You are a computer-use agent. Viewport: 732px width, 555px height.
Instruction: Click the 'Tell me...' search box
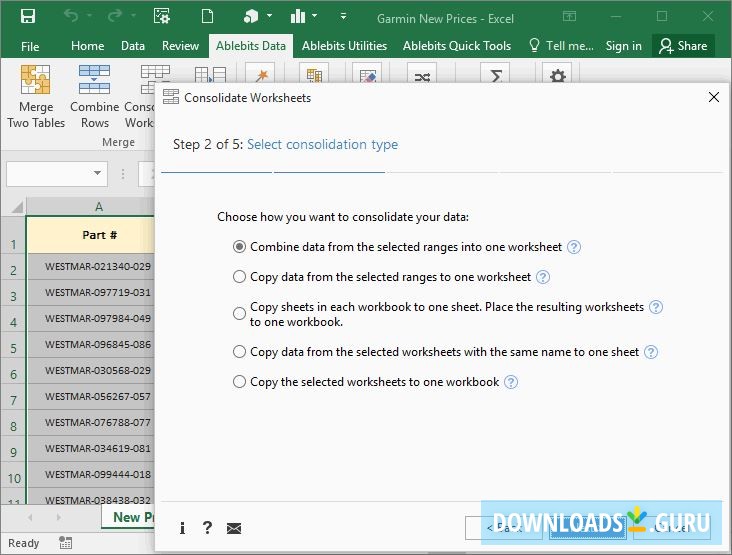point(562,46)
